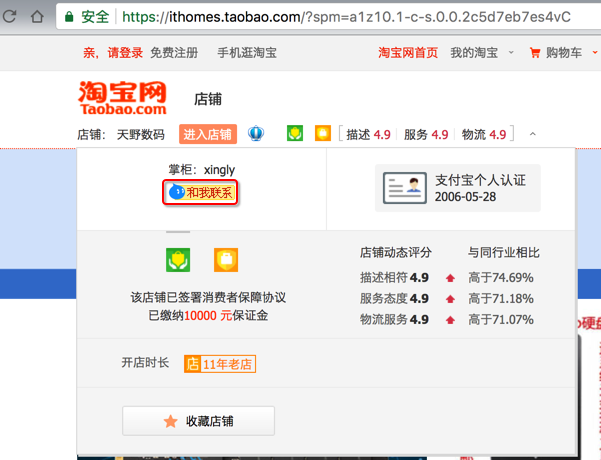Screen dimensions: 601x460
Task: Click the Alipay ID card icon
Action: tap(405, 187)
